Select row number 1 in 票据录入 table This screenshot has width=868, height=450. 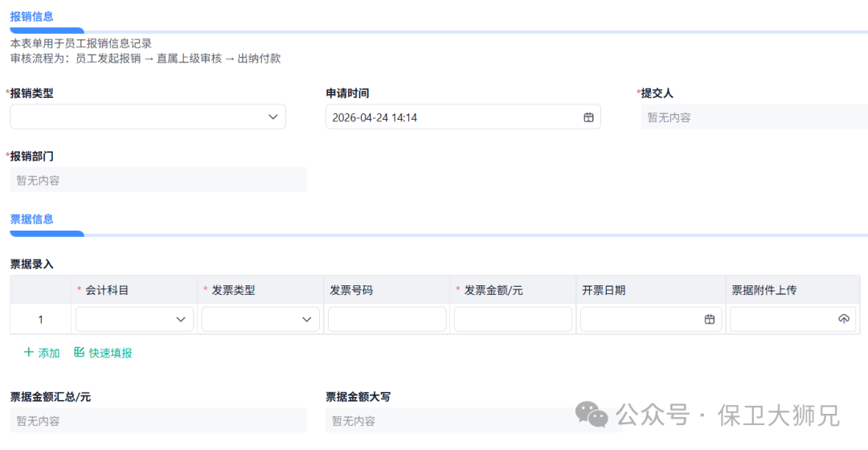pos(41,319)
